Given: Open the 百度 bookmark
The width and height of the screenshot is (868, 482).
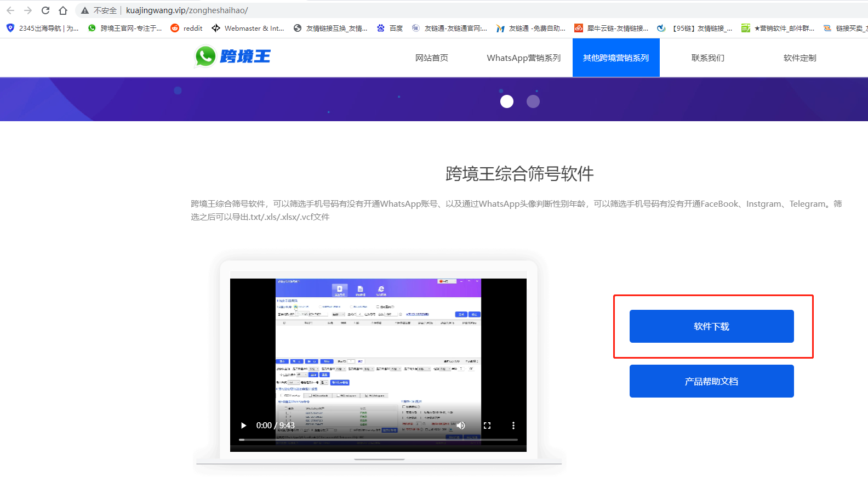Looking at the screenshot, I should pos(390,28).
